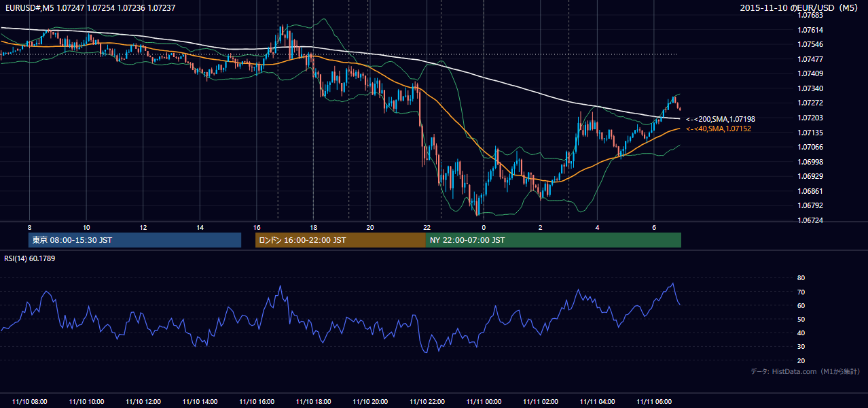Click RSI scale value 30

click(801, 346)
